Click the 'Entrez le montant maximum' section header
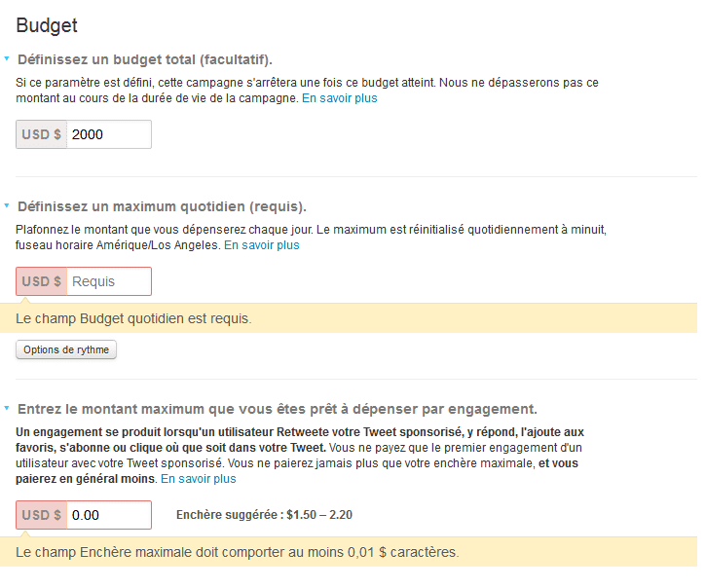The width and height of the screenshot is (706, 588). [277, 409]
